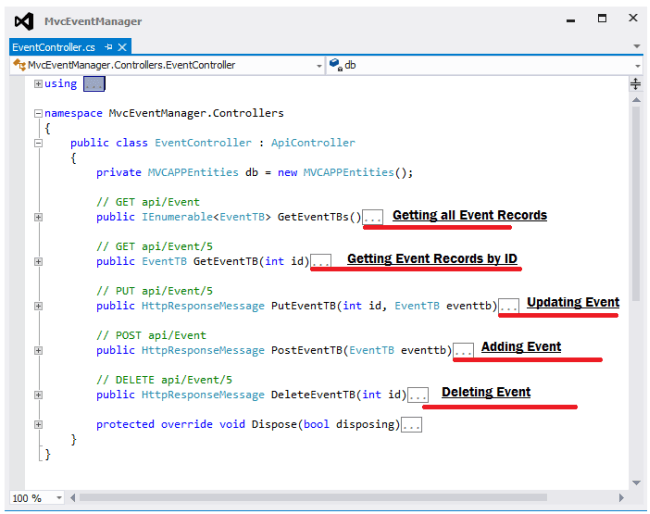Image resolution: width=650 pixels, height=514 pixels.
Task: Click the vertical scrollbar thumb
Action: [636, 203]
